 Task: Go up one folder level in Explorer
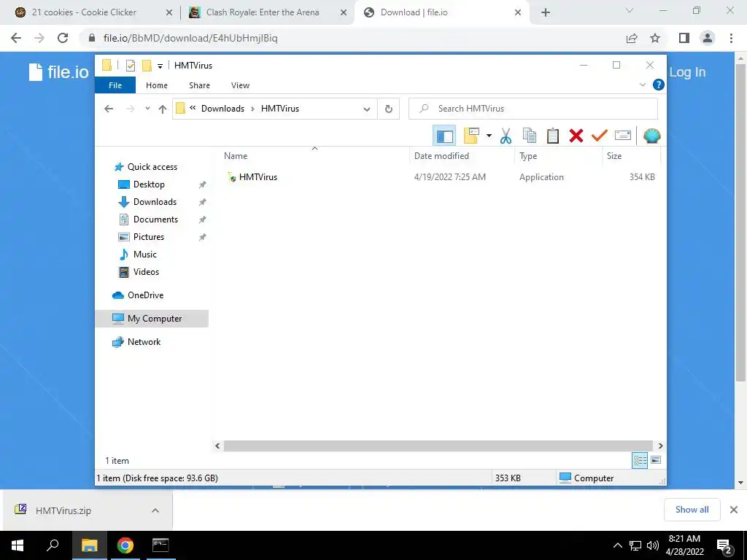(x=163, y=109)
